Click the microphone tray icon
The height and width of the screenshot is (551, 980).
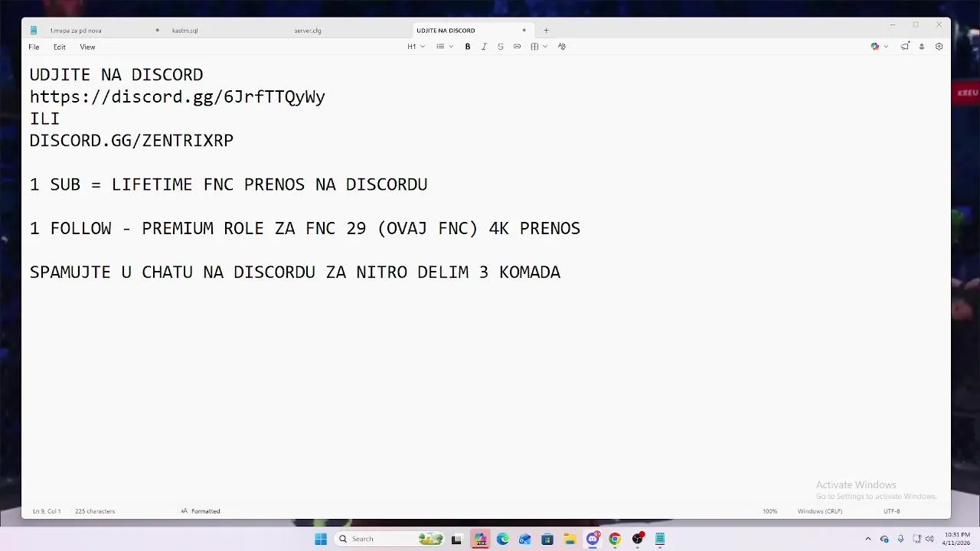click(900, 539)
